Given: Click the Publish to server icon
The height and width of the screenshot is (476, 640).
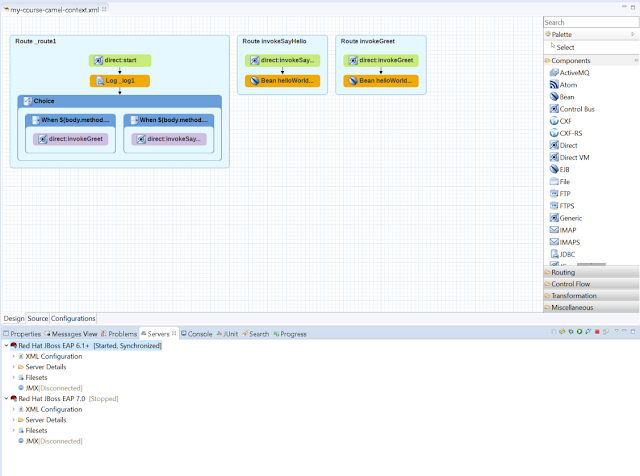Looking at the screenshot, I should [605, 332].
